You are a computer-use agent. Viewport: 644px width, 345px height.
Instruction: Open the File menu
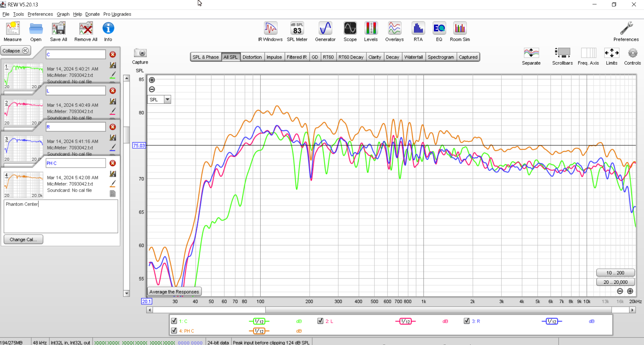tap(6, 14)
